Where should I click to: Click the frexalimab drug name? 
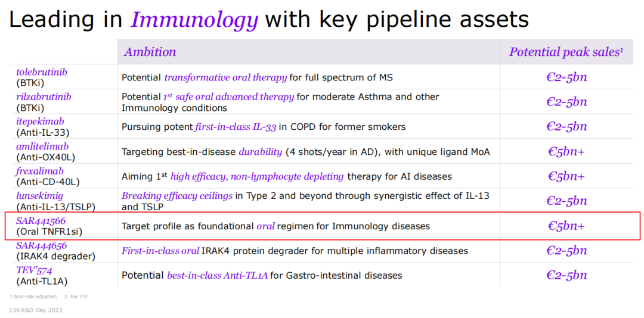click(40, 171)
